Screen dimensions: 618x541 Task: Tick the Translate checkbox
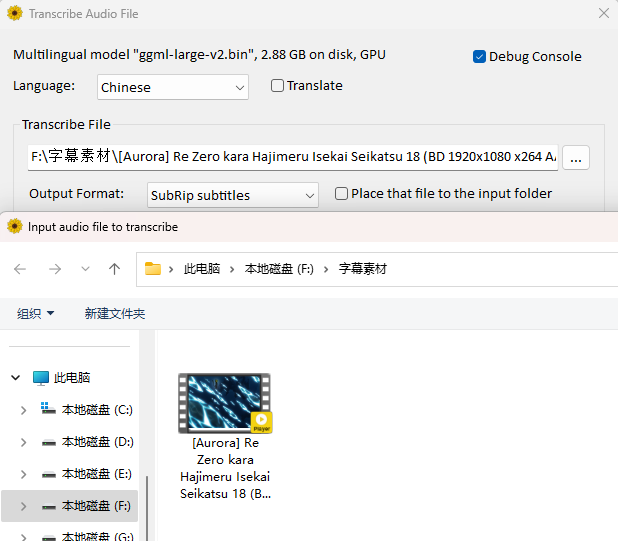tap(277, 86)
